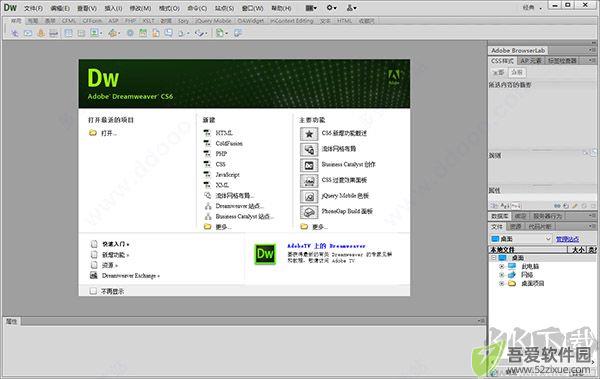This screenshot has height=379, width=600.
Task: Click the Comment icon in Insert bar
Action: 168,33
